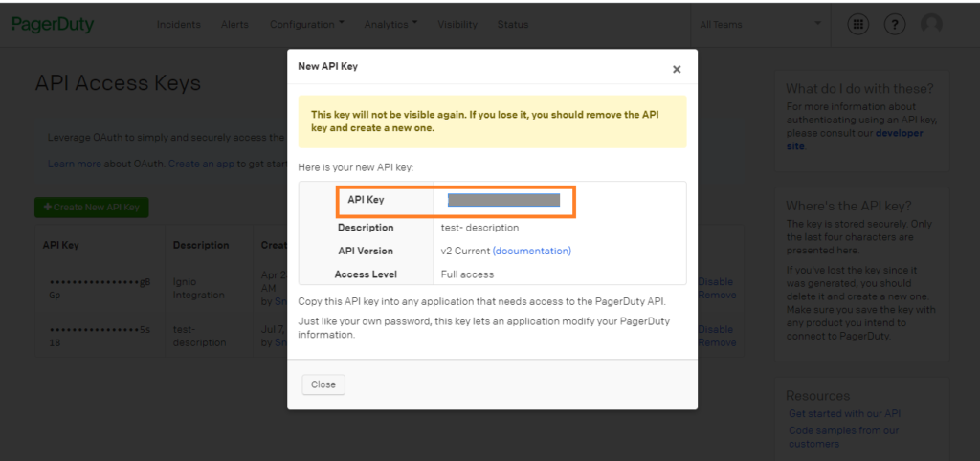Select the masked API key value

coord(503,200)
